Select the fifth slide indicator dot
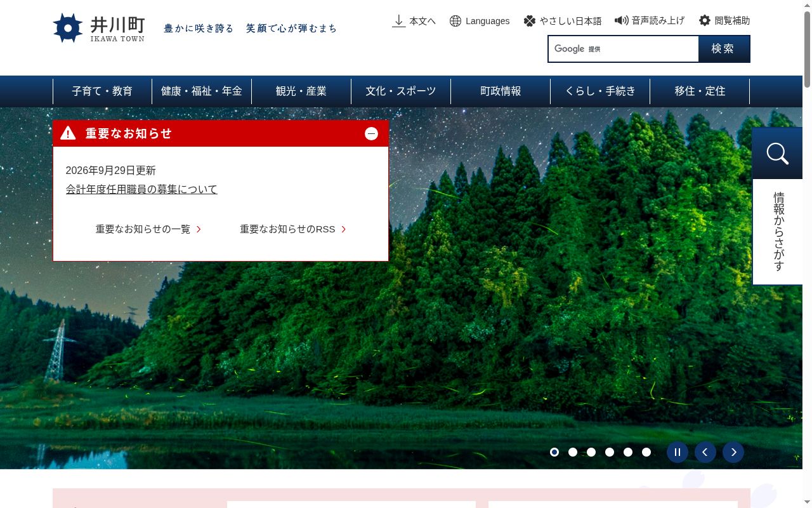The width and height of the screenshot is (812, 508). click(628, 452)
